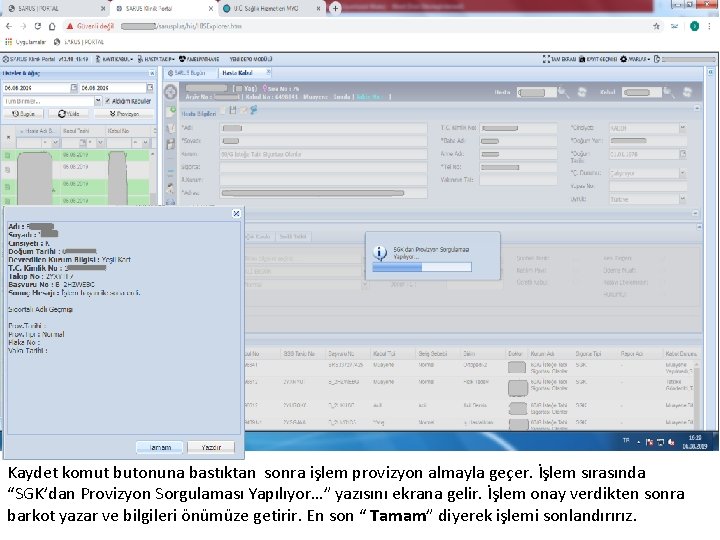Open calendar picker of second date field
Screen dimensions: 720x540
coord(150,87)
